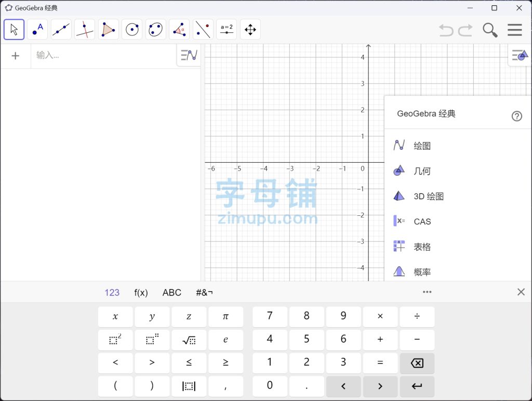Screen dimensions: 532x401
Task: Tap the number 7 key
Action: (x=270, y=317)
